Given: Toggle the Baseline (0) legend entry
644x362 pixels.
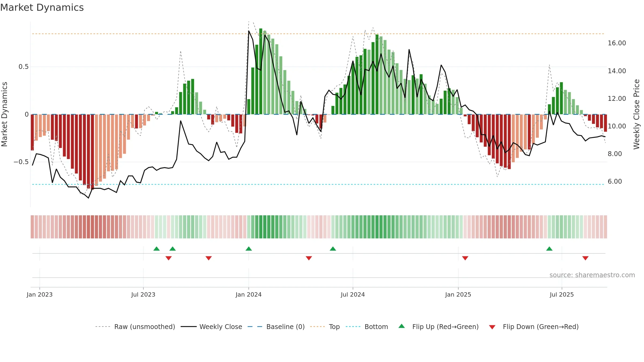Looking at the screenshot, I should tap(276, 327).
